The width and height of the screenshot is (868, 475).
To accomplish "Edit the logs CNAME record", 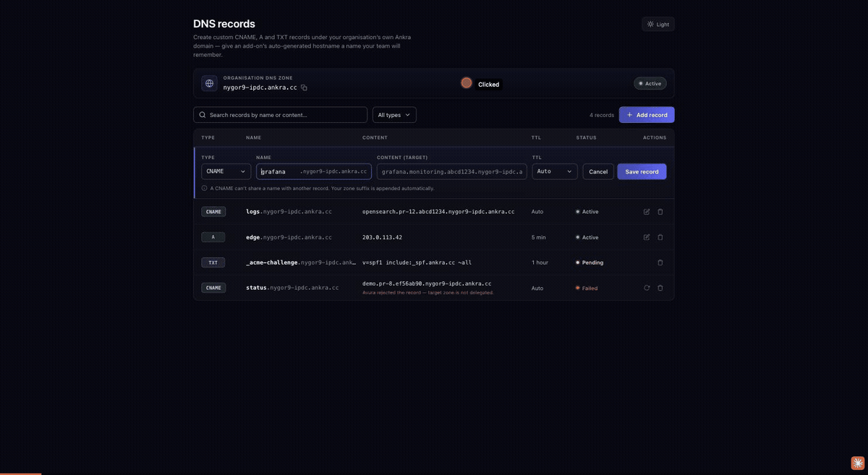I will (x=647, y=212).
